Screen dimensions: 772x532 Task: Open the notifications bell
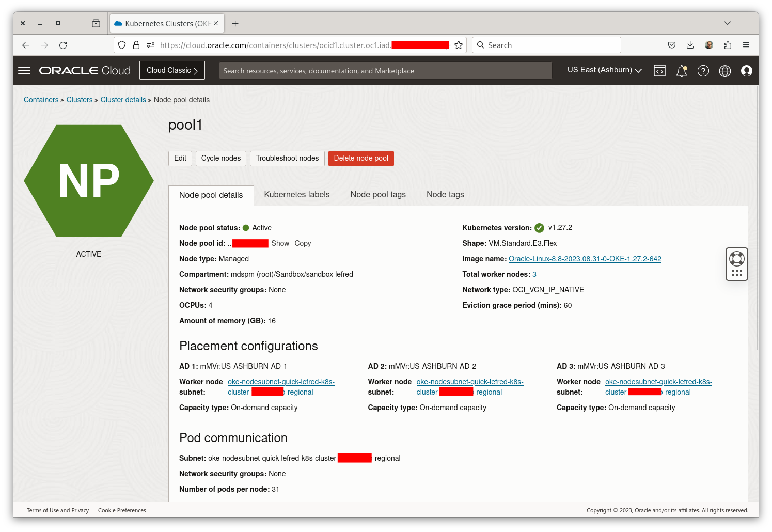coord(682,71)
